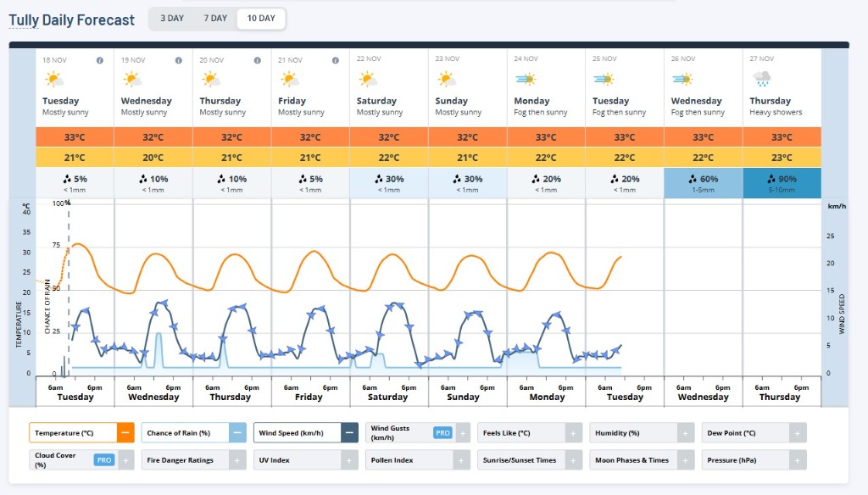Click the info icon on Friday 21 Nov

click(x=336, y=60)
